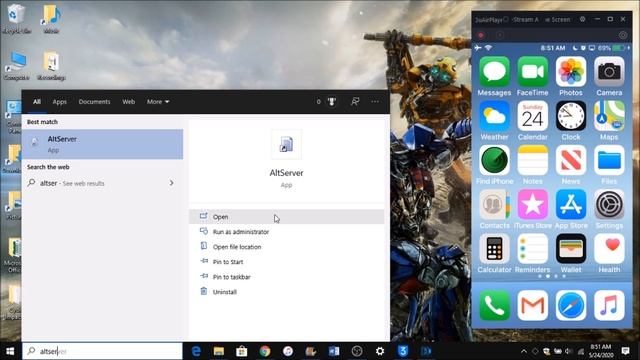The image size is (640, 360).
Task: Open the Messages app on the phone
Action: click(x=494, y=72)
